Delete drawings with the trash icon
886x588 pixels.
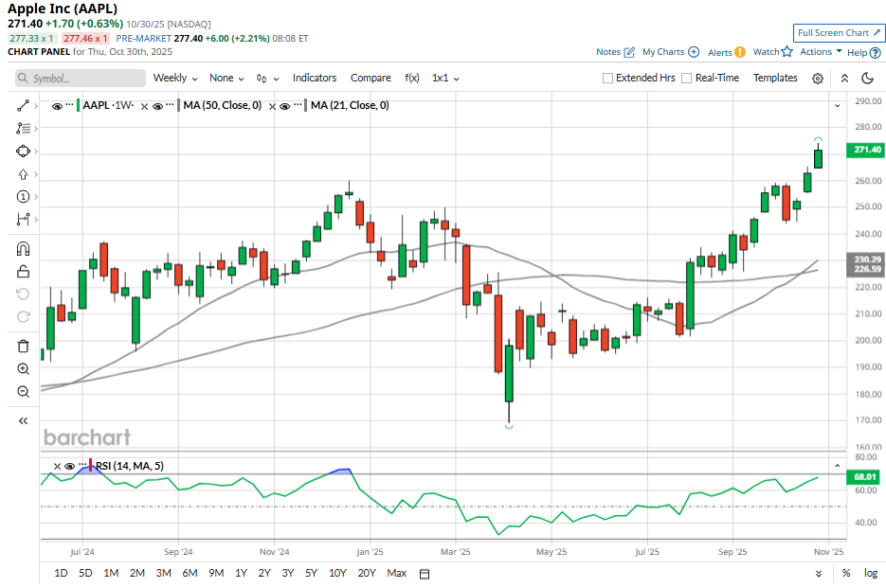click(23, 347)
